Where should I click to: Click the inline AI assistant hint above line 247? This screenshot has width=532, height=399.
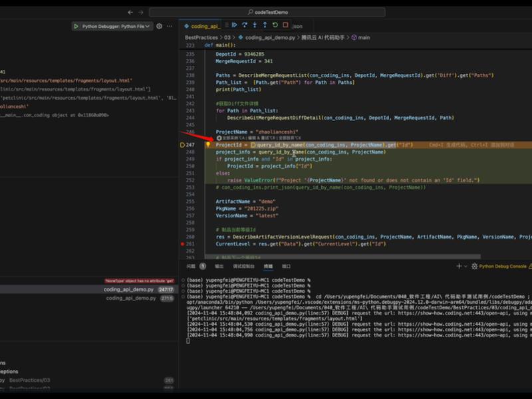[x=259, y=138]
